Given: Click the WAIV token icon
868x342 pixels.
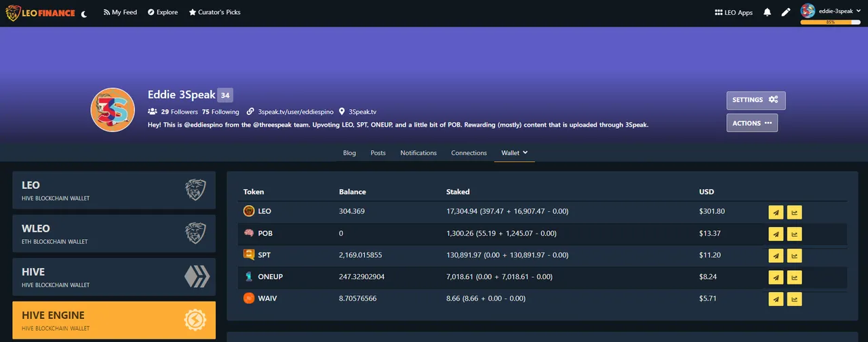Looking at the screenshot, I should [249, 298].
